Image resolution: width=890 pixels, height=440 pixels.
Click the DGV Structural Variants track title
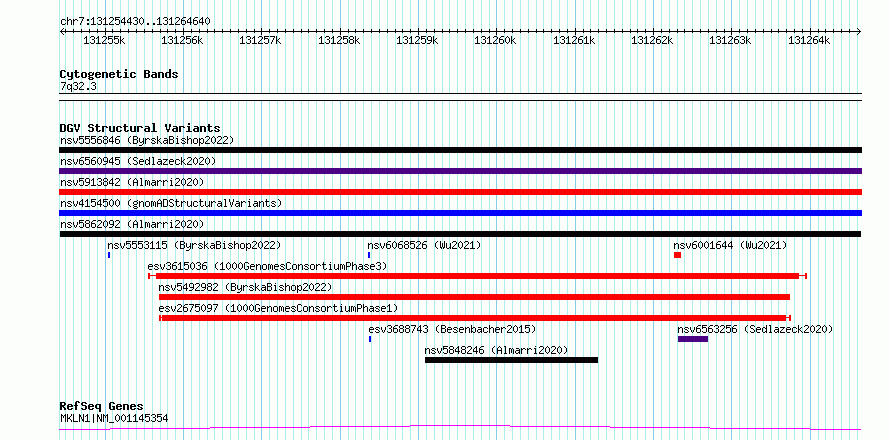[140, 128]
